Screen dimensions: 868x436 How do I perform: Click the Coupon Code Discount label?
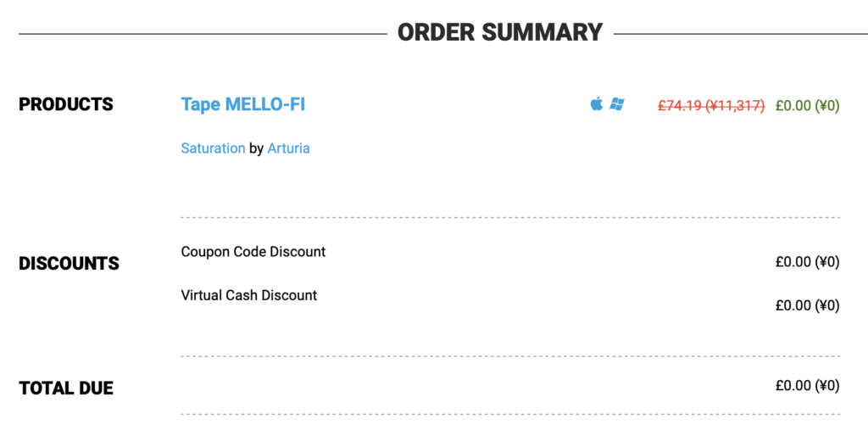click(253, 252)
